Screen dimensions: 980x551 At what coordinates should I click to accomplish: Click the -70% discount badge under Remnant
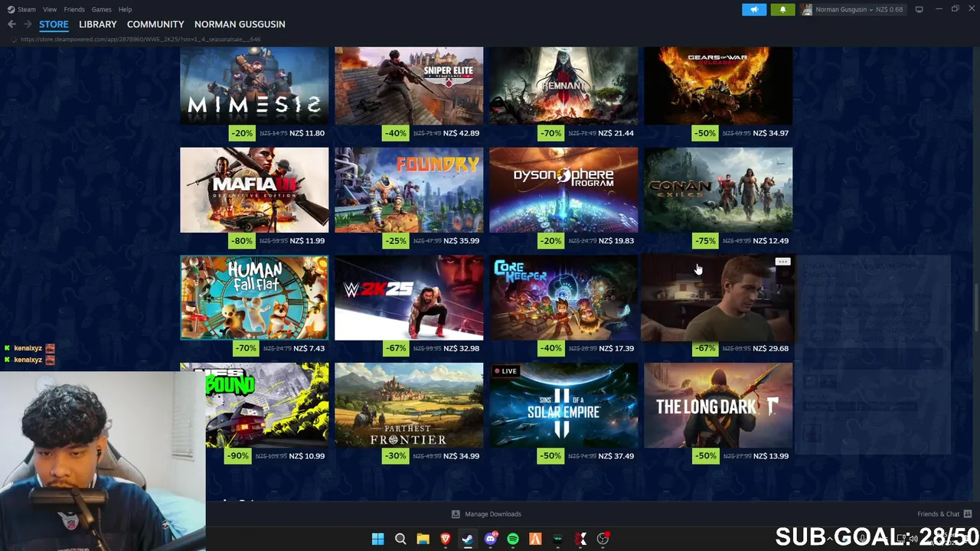[550, 133]
